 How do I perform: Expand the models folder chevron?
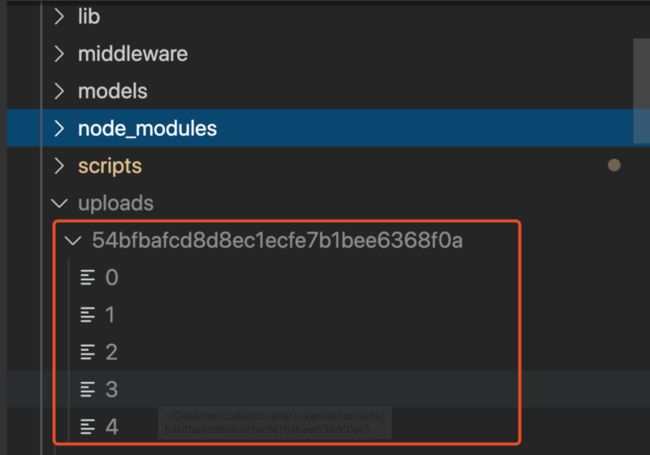coord(59,91)
